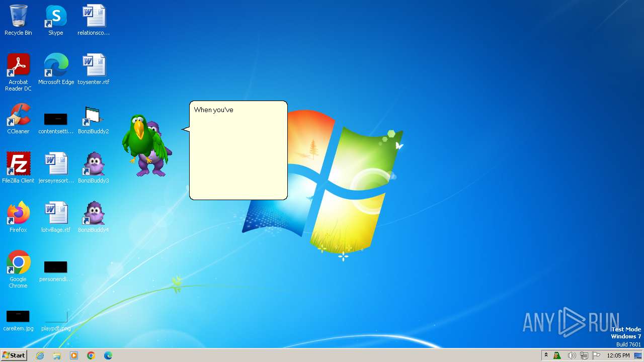The image size is (644, 362).
Task: Click the green parrot tray icon
Action: [x=557, y=355]
